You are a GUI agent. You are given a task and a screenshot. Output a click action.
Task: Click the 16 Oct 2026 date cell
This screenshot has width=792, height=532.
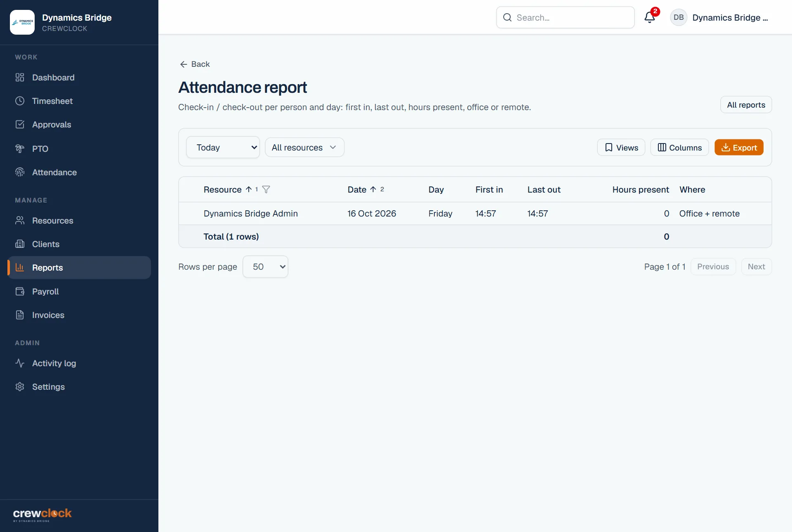coord(372,214)
